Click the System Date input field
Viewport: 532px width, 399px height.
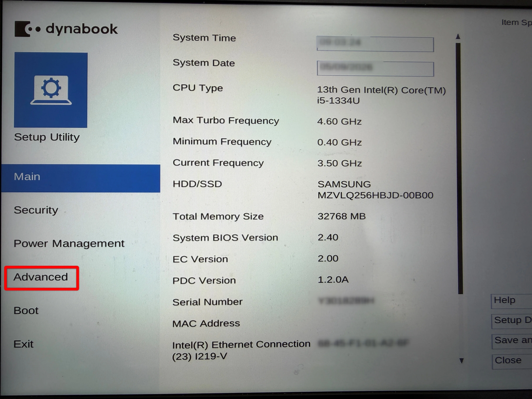[x=375, y=68]
